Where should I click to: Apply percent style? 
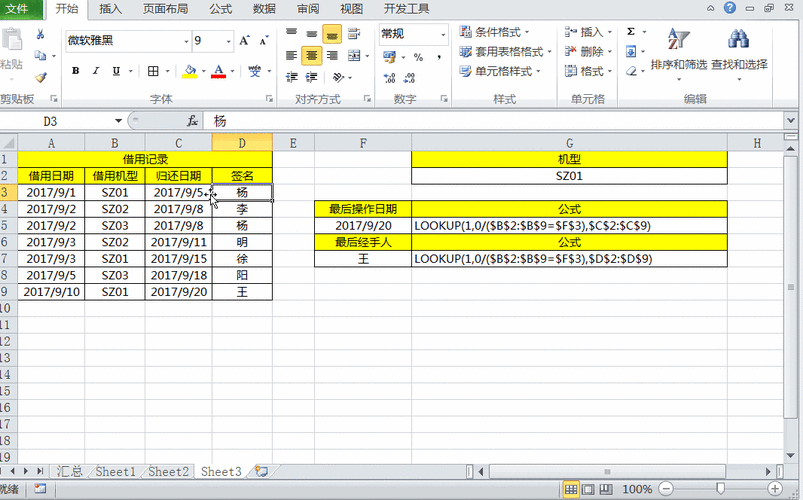pos(418,57)
